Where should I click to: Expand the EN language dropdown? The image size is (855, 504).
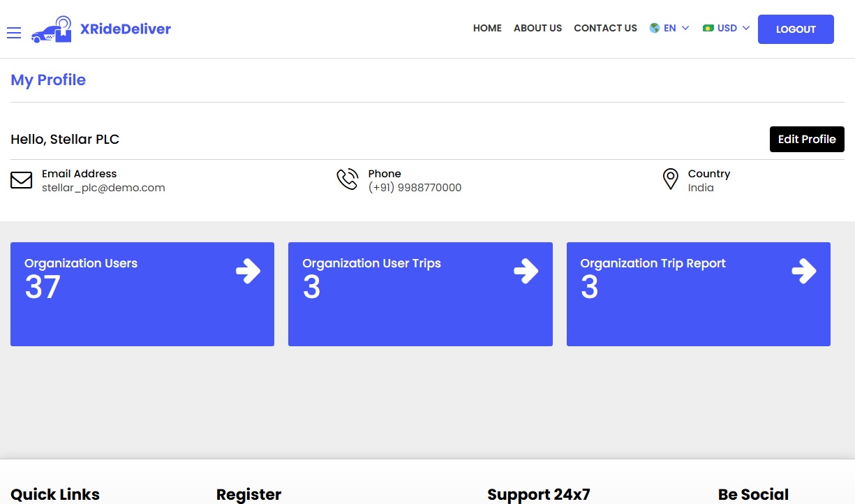click(669, 28)
